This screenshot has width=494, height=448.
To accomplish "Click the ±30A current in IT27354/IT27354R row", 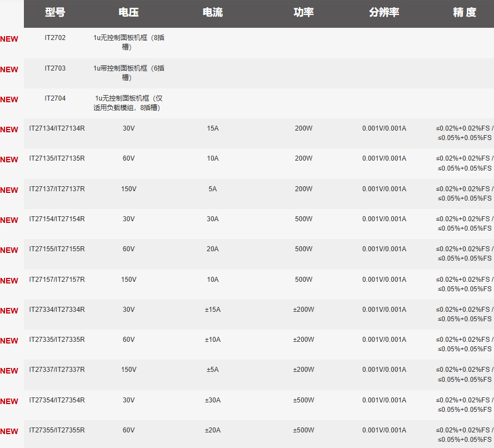I will [213, 400].
